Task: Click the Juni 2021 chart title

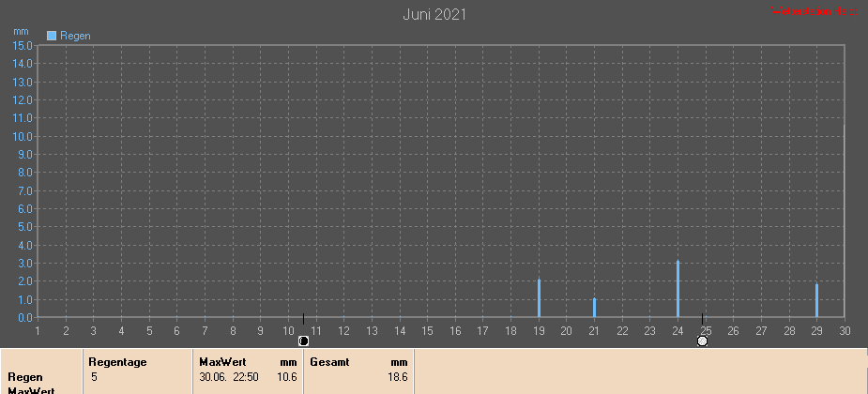Action: point(434,15)
